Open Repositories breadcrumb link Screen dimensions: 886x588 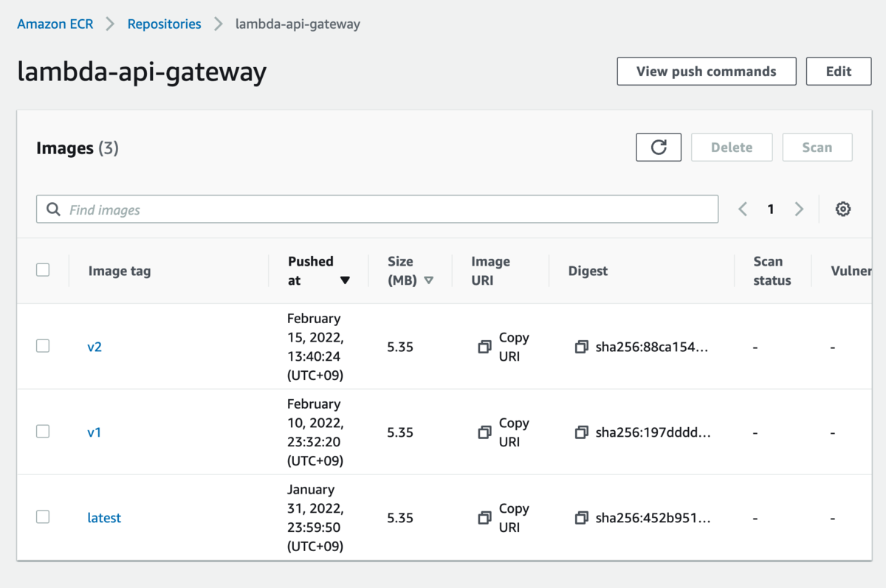[x=164, y=24]
